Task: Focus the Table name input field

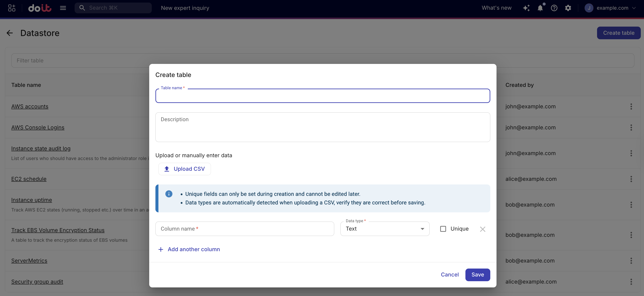Action: click(322, 96)
